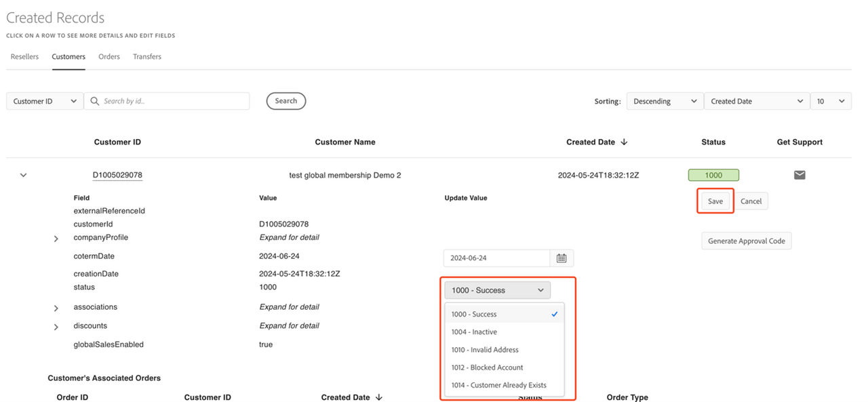Click the envelope Get Support icon
The width and height of the screenshot is (868, 402).
800,175
